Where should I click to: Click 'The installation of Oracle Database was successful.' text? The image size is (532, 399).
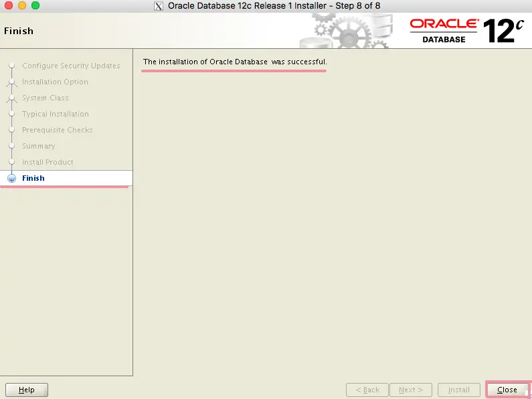[x=235, y=62]
